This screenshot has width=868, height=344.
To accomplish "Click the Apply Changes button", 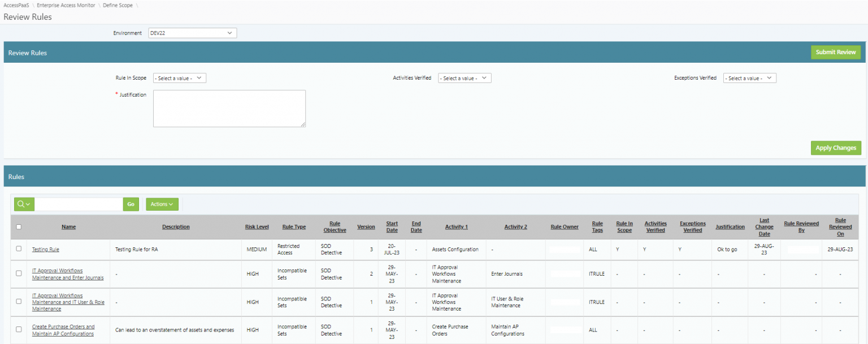I will [836, 147].
